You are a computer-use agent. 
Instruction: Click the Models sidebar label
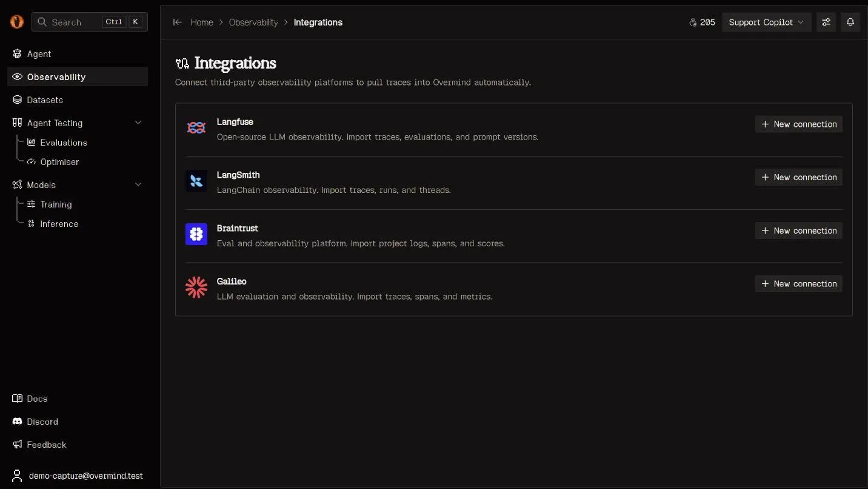click(x=41, y=185)
